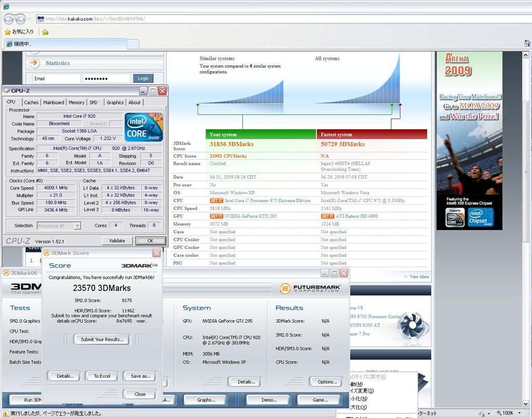Switch to the Caches tab in CPU-Z
This screenshot has height=418, width=532.
(31, 102)
